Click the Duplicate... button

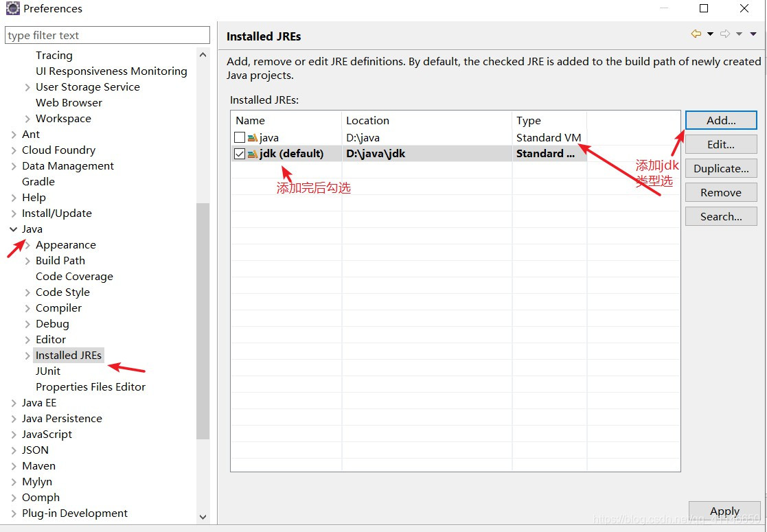(x=721, y=168)
